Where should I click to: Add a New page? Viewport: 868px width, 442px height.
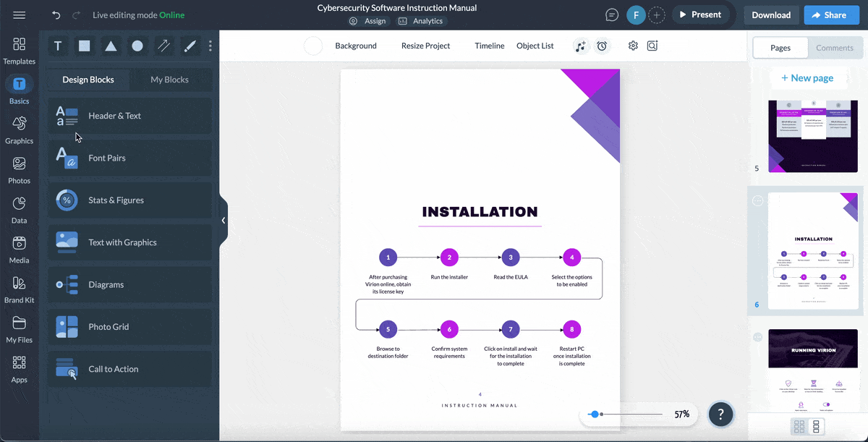click(807, 78)
